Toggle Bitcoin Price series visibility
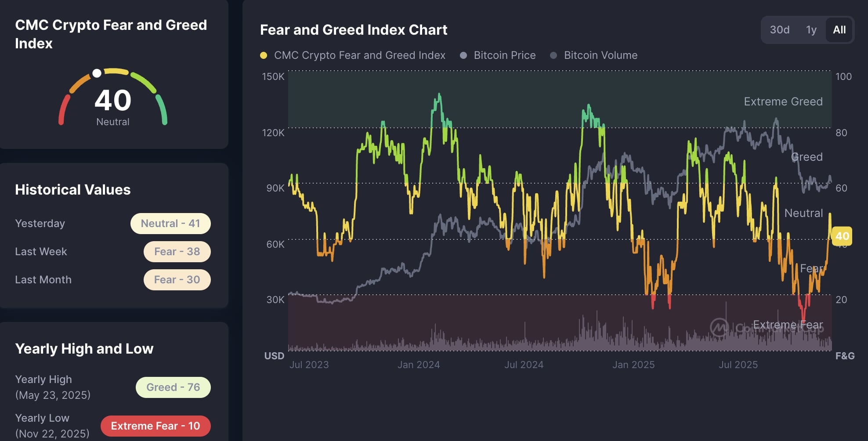This screenshot has height=441, width=868. click(498, 55)
